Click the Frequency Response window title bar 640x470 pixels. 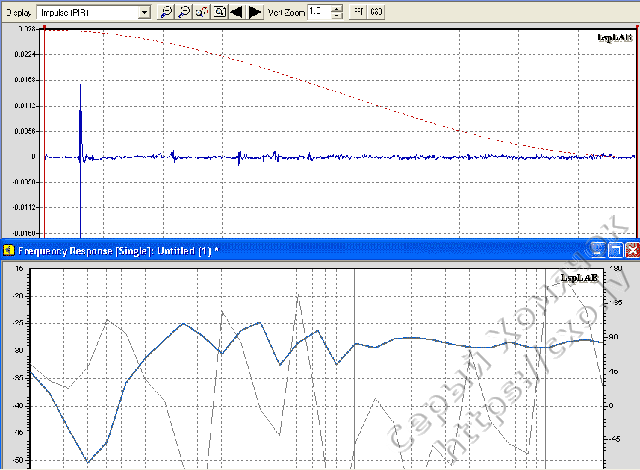coord(300,249)
